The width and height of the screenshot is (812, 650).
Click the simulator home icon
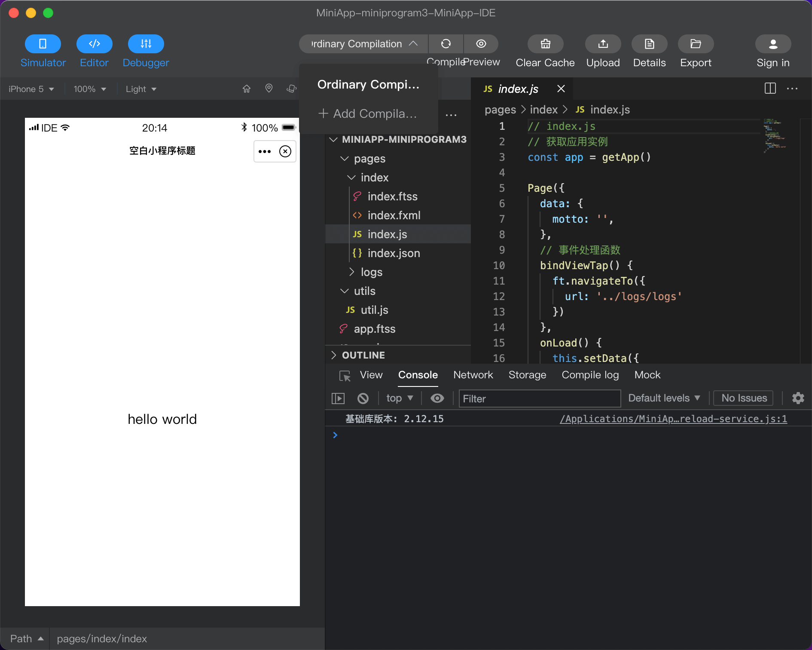(247, 89)
